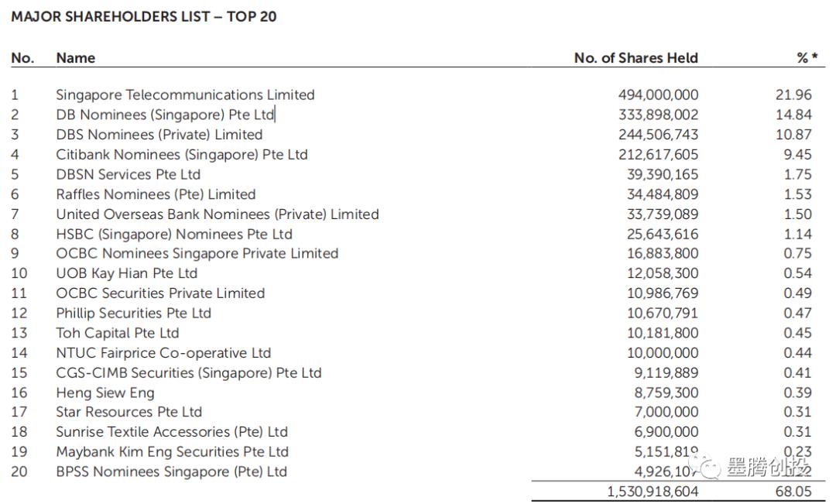Select HSBC (Singapore) Nominees Pte Ltd

pos(174,234)
